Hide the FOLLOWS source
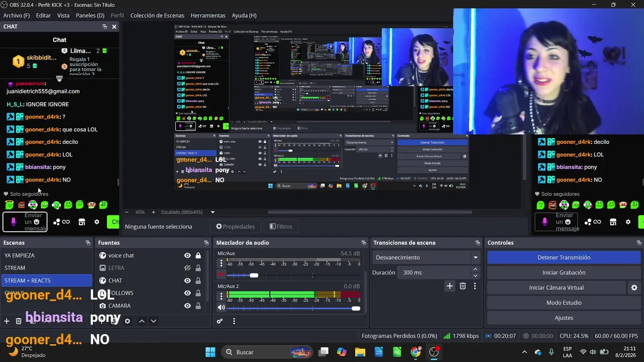Image resolution: width=644 pixels, height=362 pixels. [187, 293]
